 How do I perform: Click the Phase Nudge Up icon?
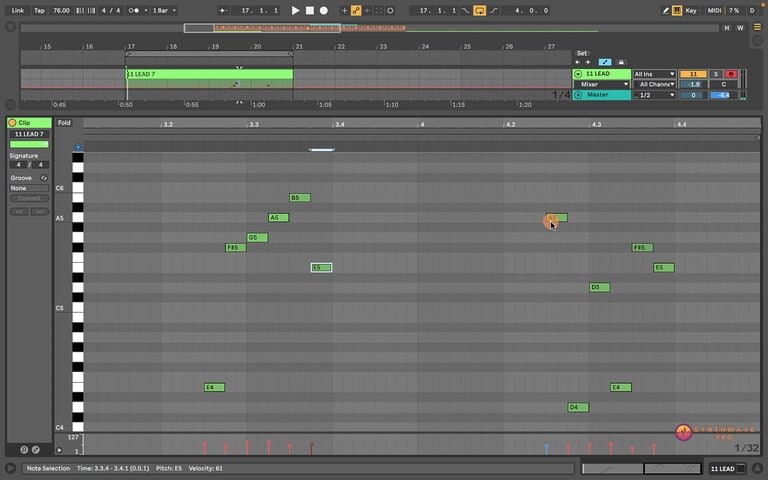[x=92, y=10]
